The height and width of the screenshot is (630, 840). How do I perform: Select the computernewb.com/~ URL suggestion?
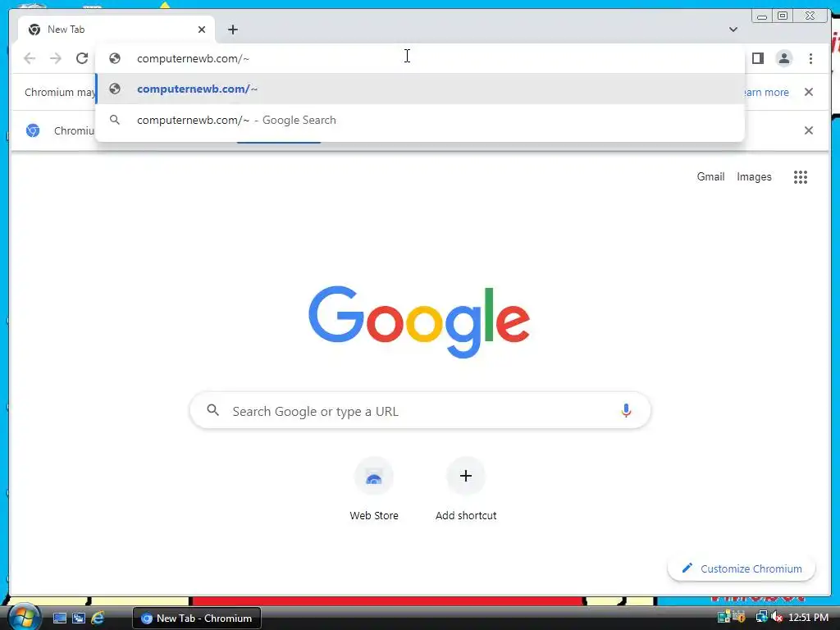pyautogui.click(x=420, y=89)
